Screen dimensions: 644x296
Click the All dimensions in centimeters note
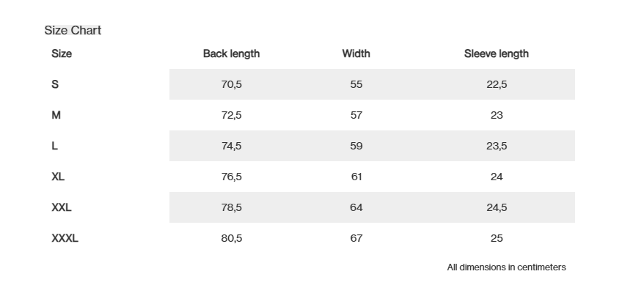coord(506,267)
